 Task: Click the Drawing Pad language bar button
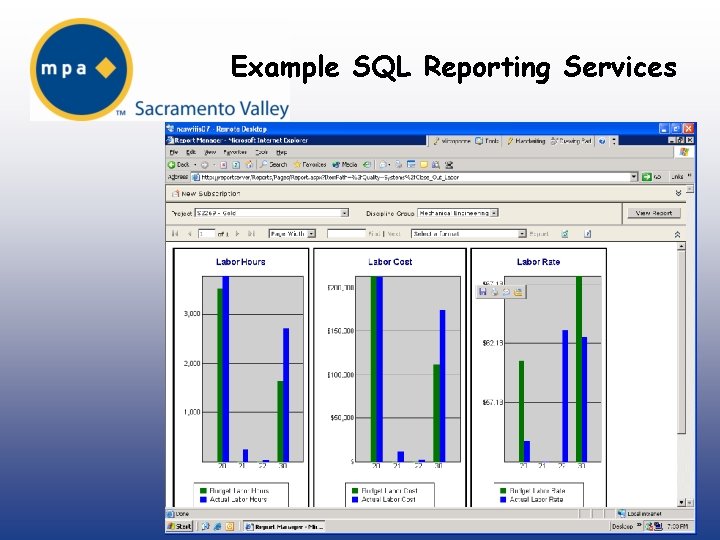571,141
